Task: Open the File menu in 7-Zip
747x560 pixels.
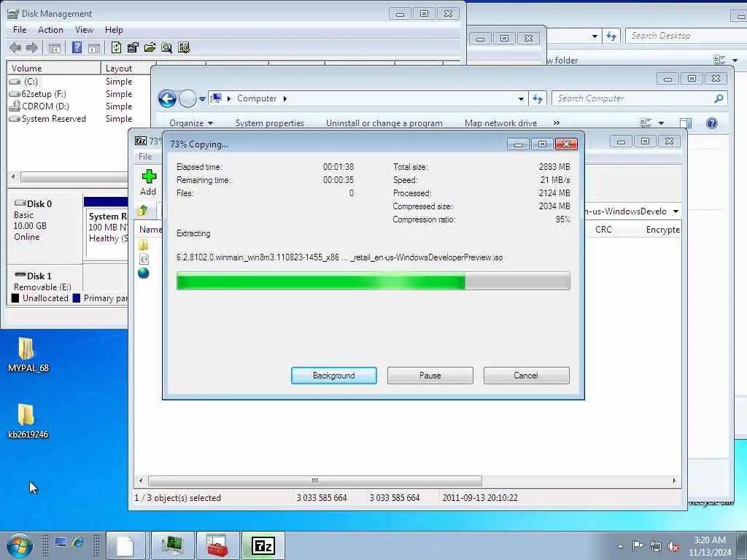Action: pyautogui.click(x=145, y=157)
